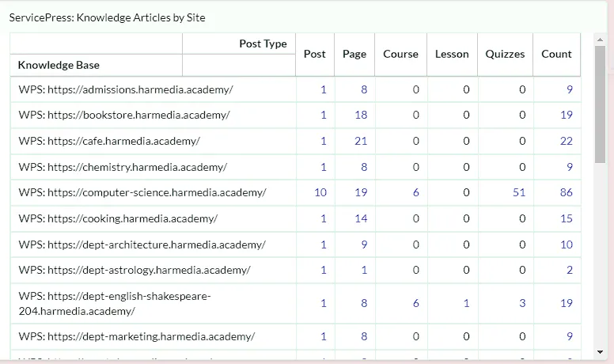Open Post count 10 for computer-science site

tap(320, 192)
